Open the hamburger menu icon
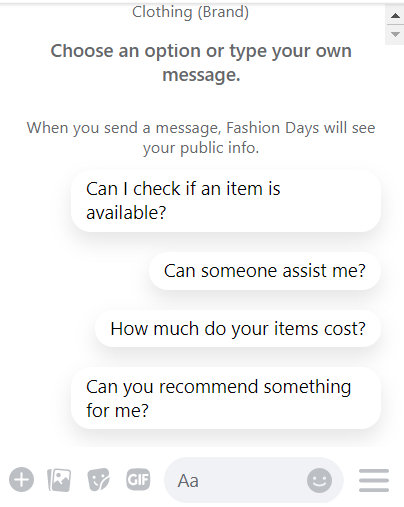Screen dimensions: 404x507 click(x=374, y=480)
